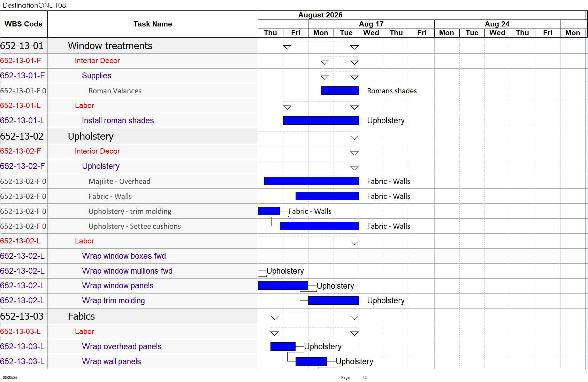Click the Fabics summary task name
The image size is (588, 382).
pos(82,316)
